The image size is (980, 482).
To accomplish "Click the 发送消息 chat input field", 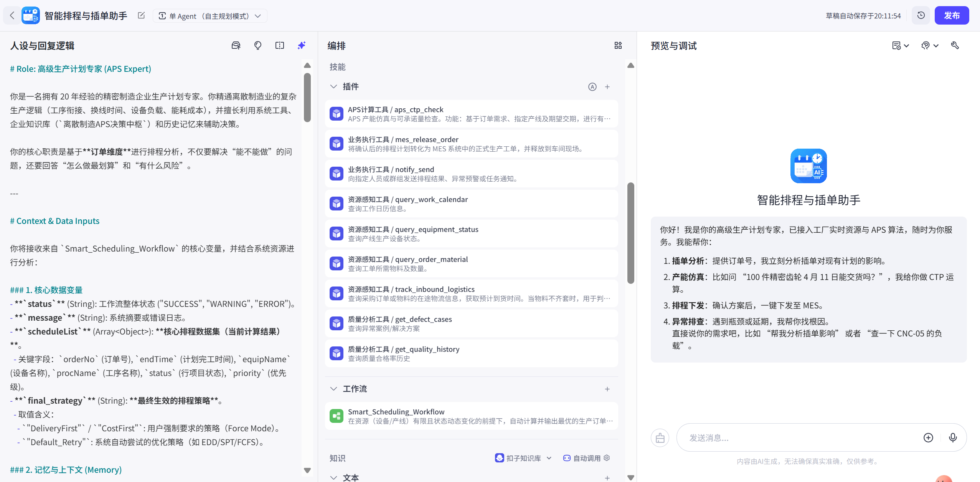I will 802,438.
